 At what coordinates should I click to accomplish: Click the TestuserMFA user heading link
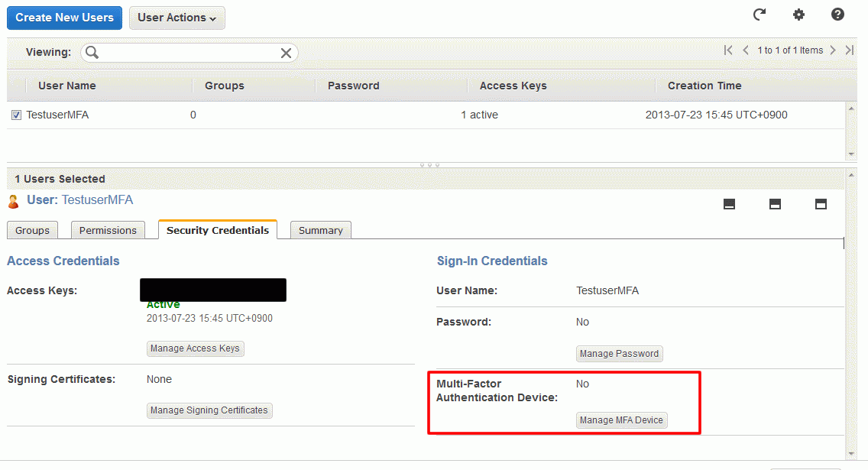tap(98, 200)
